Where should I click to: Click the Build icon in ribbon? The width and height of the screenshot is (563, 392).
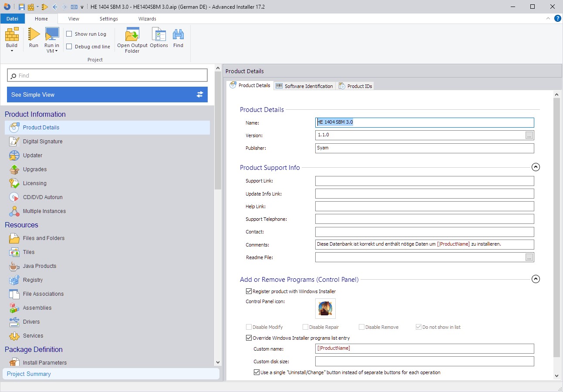click(12, 34)
